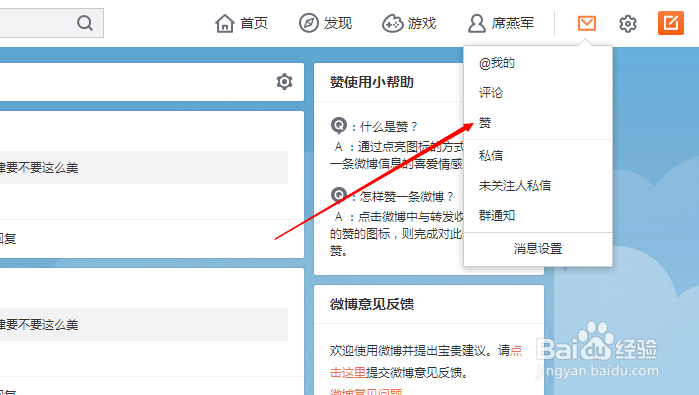The height and width of the screenshot is (395, 699).
Task: Open 私信 from message dropdown
Action: (490, 156)
